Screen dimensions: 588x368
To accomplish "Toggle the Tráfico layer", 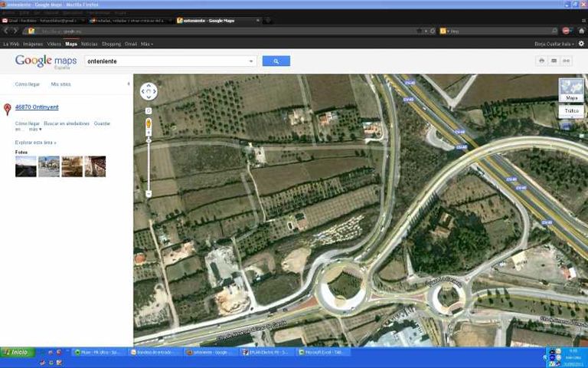I will click(571, 111).
